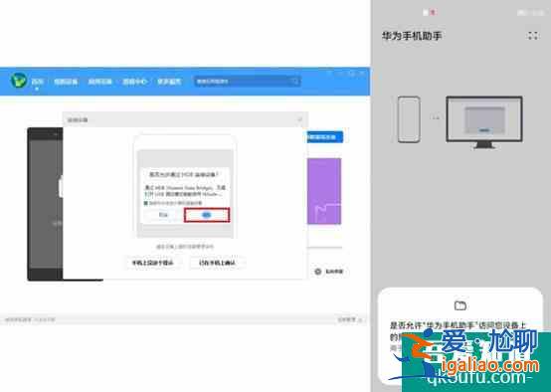551x392 pixels.
Task: Close the connect-device dialog with its X
Action: coord(300,119)
